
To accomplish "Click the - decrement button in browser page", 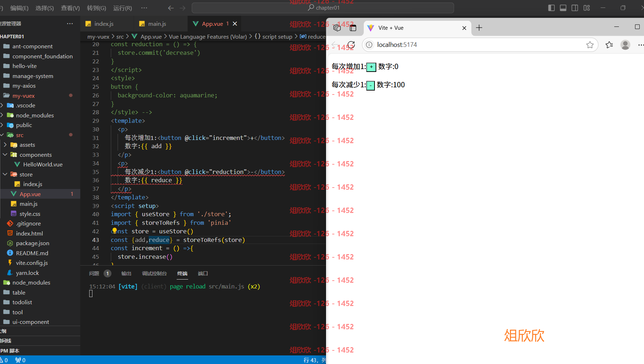I will pyautogui.click(x=371, y=86).
